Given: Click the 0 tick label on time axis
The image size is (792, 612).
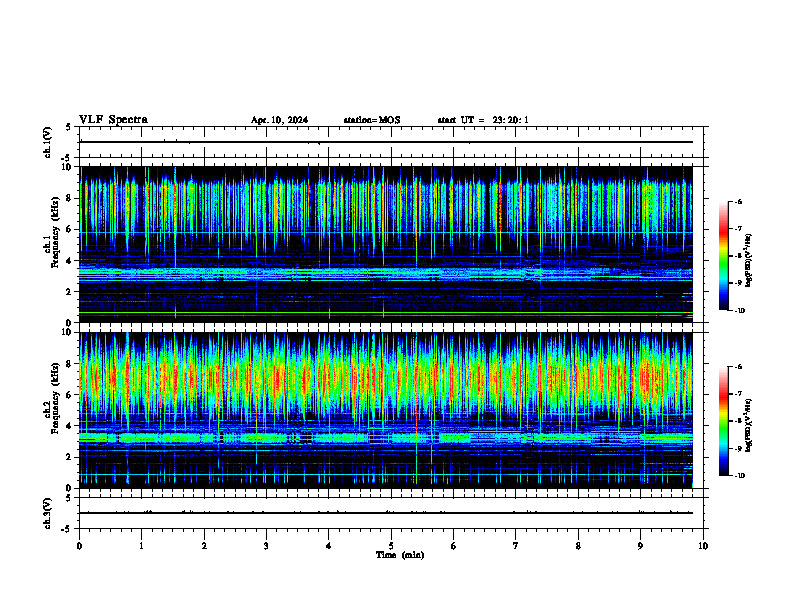Looking at the screenshot, I should (79, 546).
